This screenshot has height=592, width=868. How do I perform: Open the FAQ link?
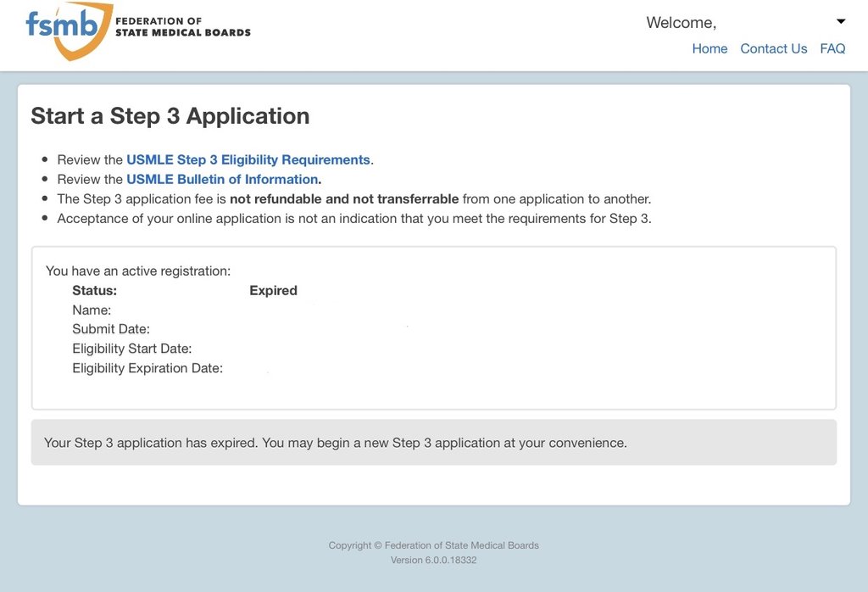[x=832, y=49]
